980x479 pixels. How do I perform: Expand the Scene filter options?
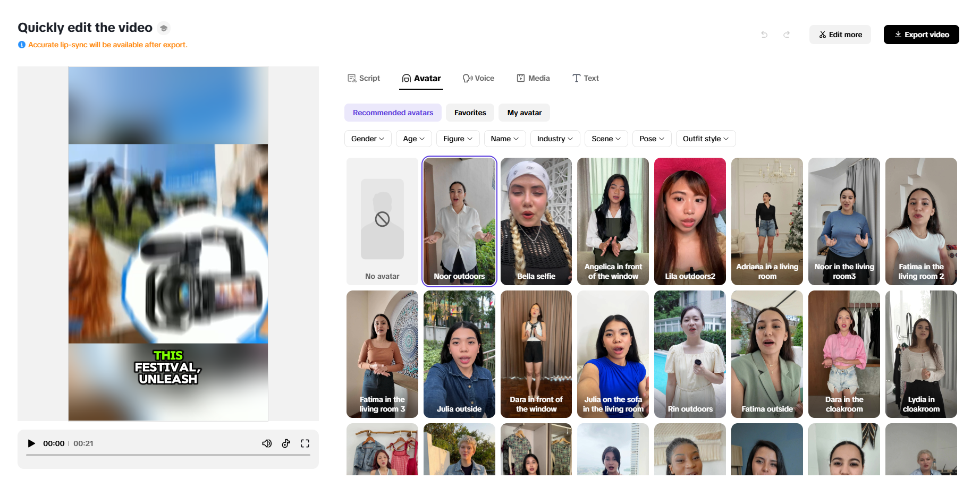pos(606,139)
